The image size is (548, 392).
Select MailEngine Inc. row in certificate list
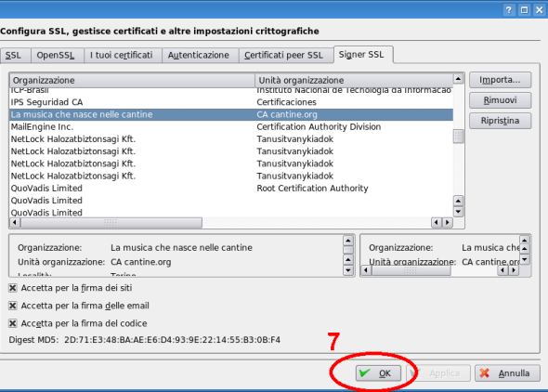[231, 127]
